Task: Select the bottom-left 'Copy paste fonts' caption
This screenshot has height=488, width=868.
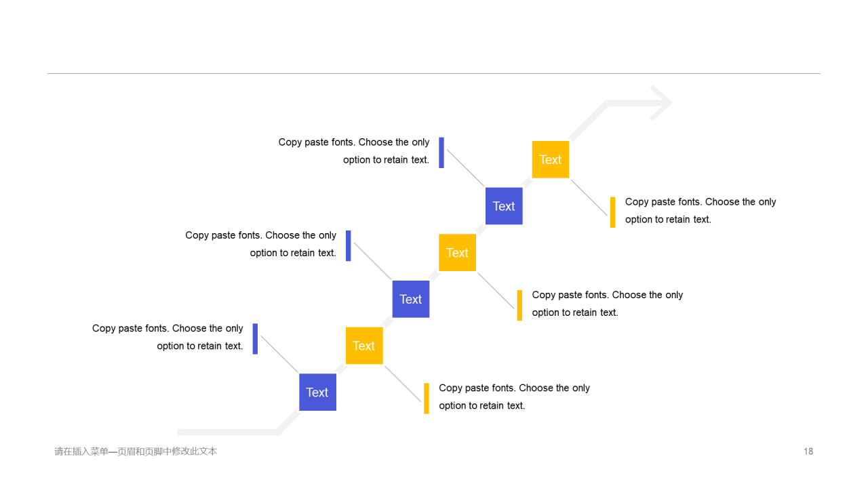Action: (167, 337)
